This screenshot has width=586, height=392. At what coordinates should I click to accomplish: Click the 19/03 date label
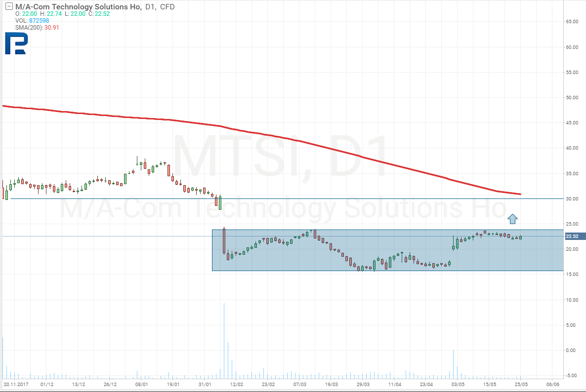click(x=332, y=384)
